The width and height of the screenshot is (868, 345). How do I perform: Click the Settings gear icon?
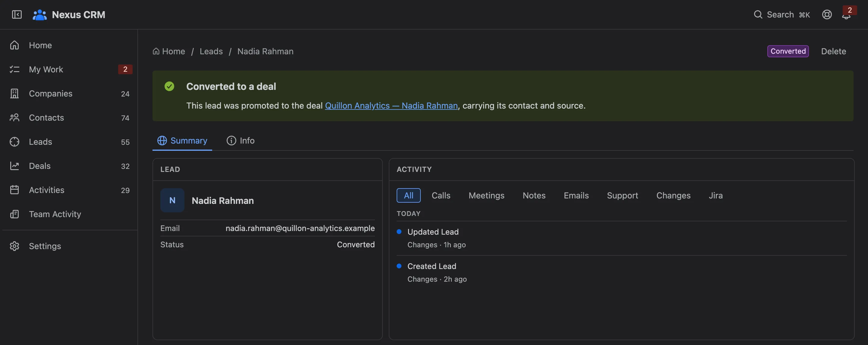(x=14, y=246)
